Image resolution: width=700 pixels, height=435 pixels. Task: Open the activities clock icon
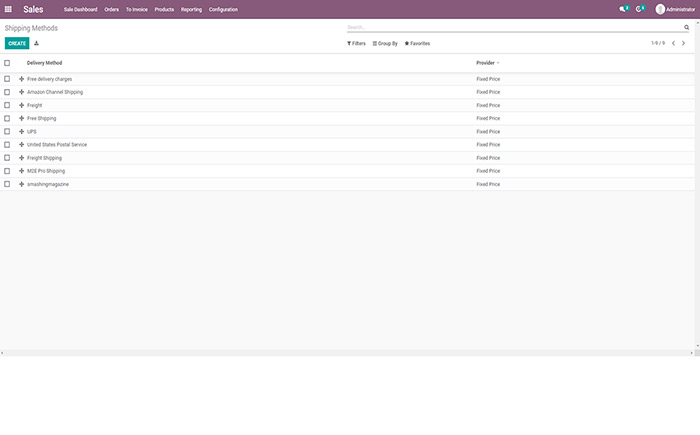[640, 9]
